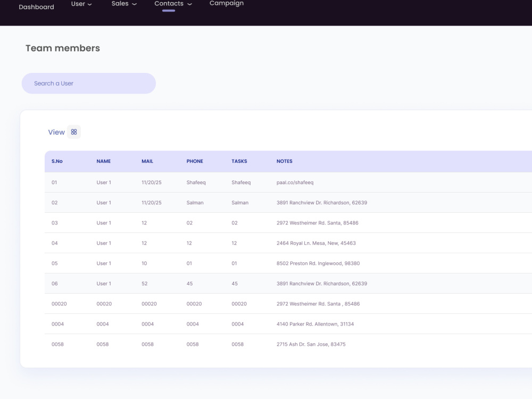Click note 4140 Parker Rd. Allentown

pyautogui.click(x=315, y=324)
